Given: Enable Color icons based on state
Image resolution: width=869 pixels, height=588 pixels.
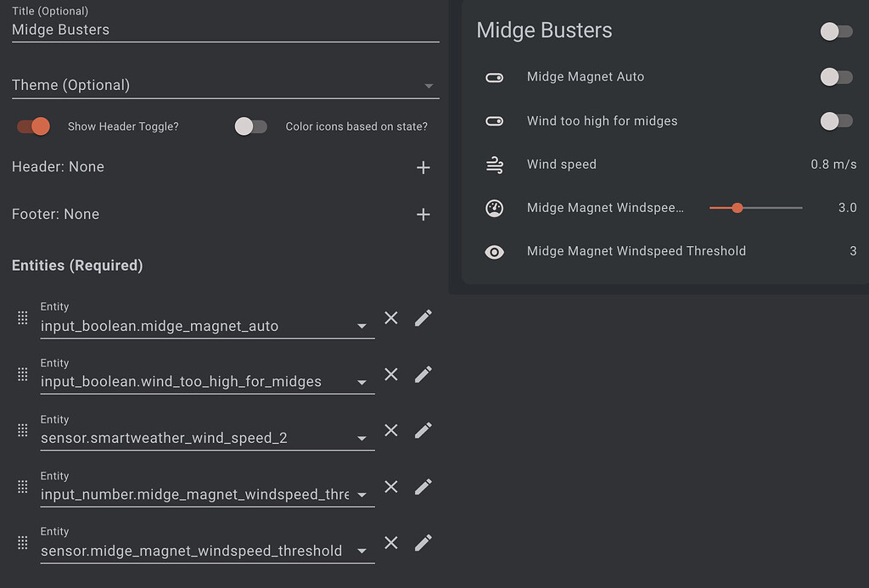Looking at the screenshot, I should 250,126.
